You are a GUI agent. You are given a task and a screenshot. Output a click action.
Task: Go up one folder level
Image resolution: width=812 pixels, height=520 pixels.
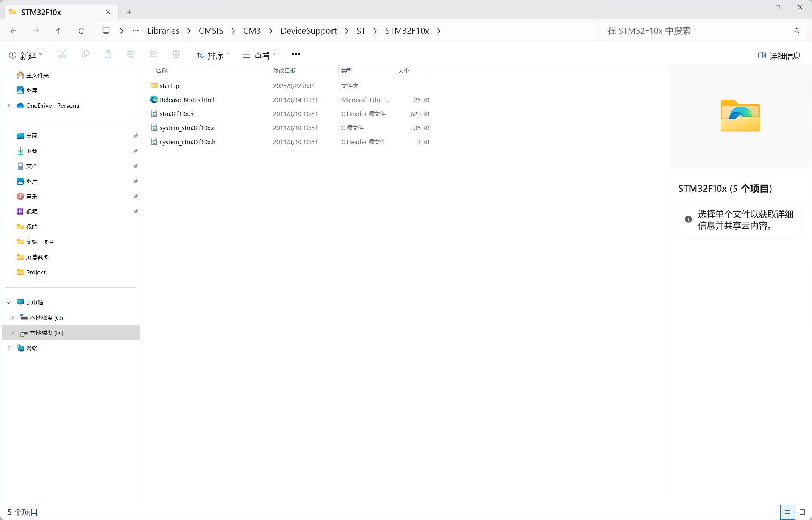pyautogui.click(x=59, y=31)
